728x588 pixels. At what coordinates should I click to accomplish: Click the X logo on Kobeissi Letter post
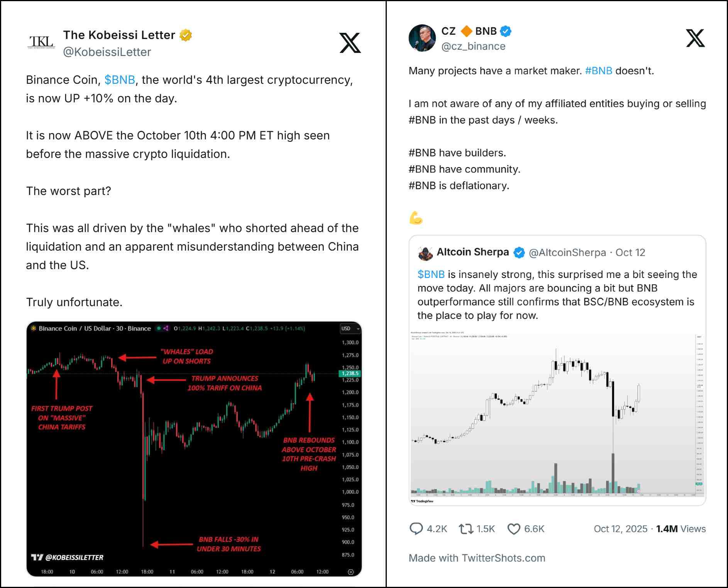coord(350,43)
